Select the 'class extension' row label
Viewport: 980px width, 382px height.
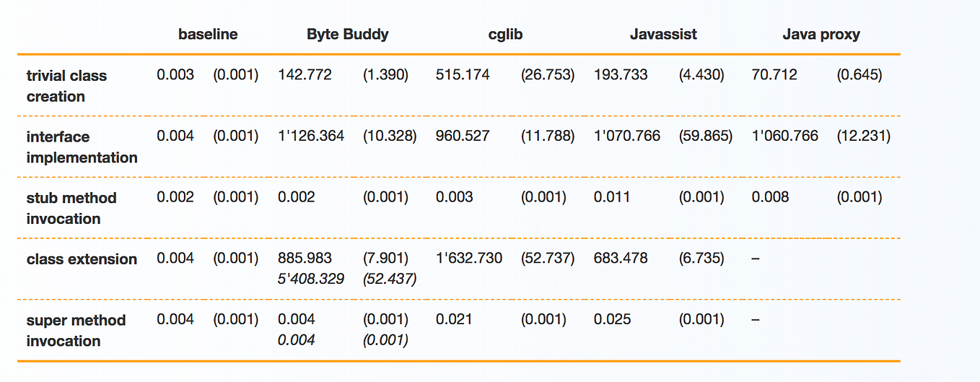pos(82,259)
